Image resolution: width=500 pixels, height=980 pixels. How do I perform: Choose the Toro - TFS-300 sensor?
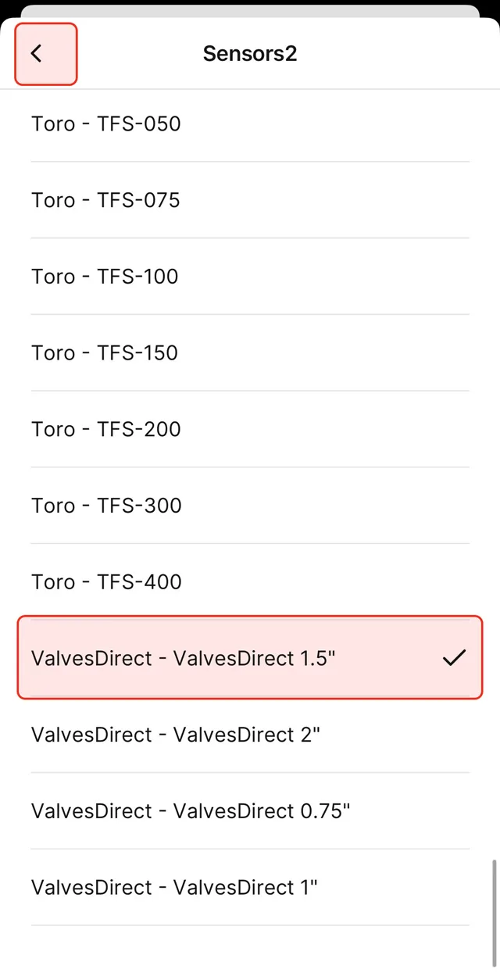tap(106, 506)
